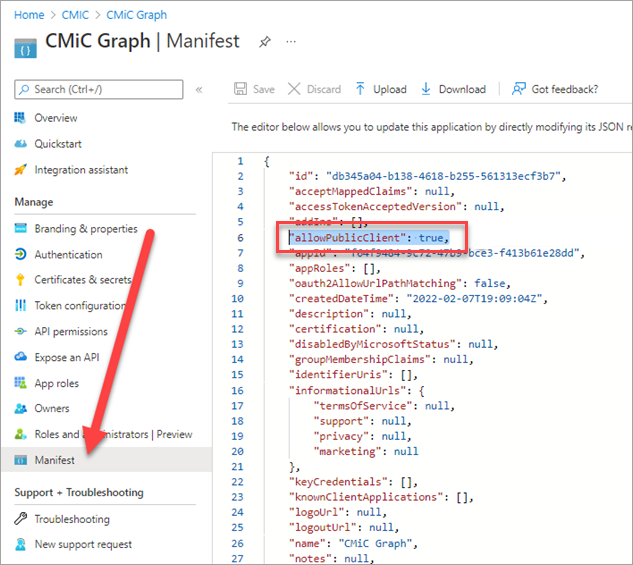Viewport: 633px width, 565px height.
Task: Click the "oauth2AllowUrlPathMatching": false line
Action: 400,283
